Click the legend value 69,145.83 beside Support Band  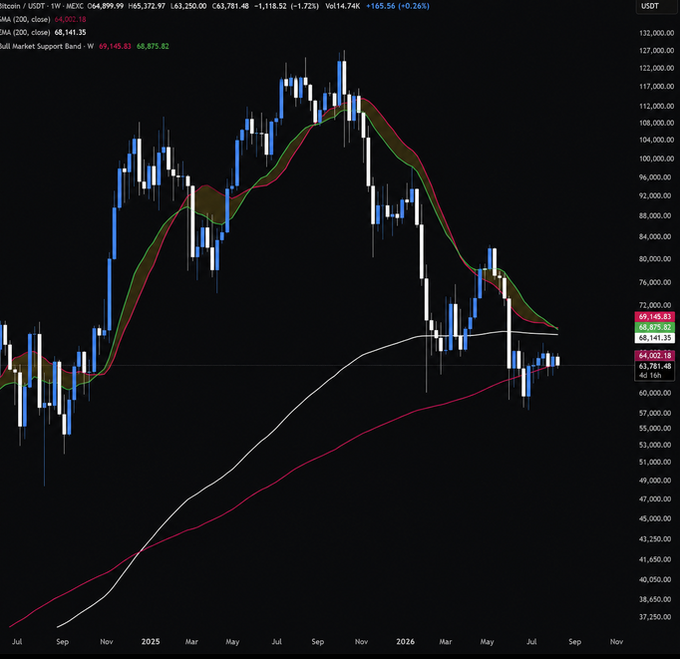[x=115, y=46]
